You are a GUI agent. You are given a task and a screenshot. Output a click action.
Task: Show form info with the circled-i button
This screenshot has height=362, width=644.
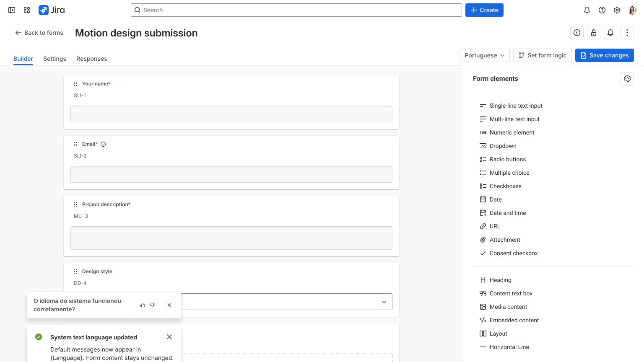(x=577, y=33)
